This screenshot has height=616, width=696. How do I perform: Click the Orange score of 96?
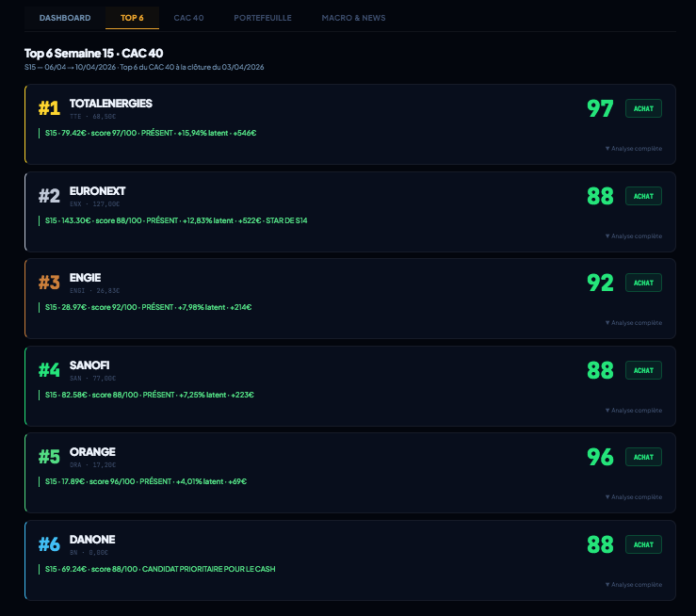600,457
